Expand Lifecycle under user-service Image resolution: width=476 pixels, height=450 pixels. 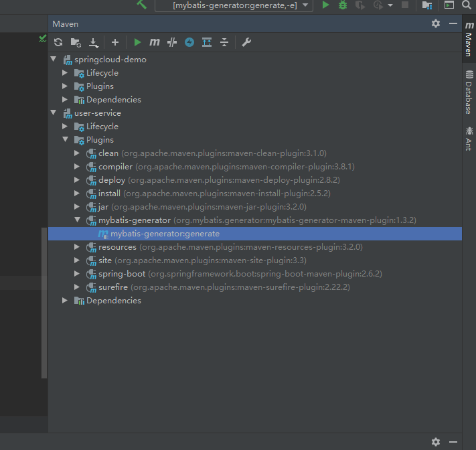[65, 126]
